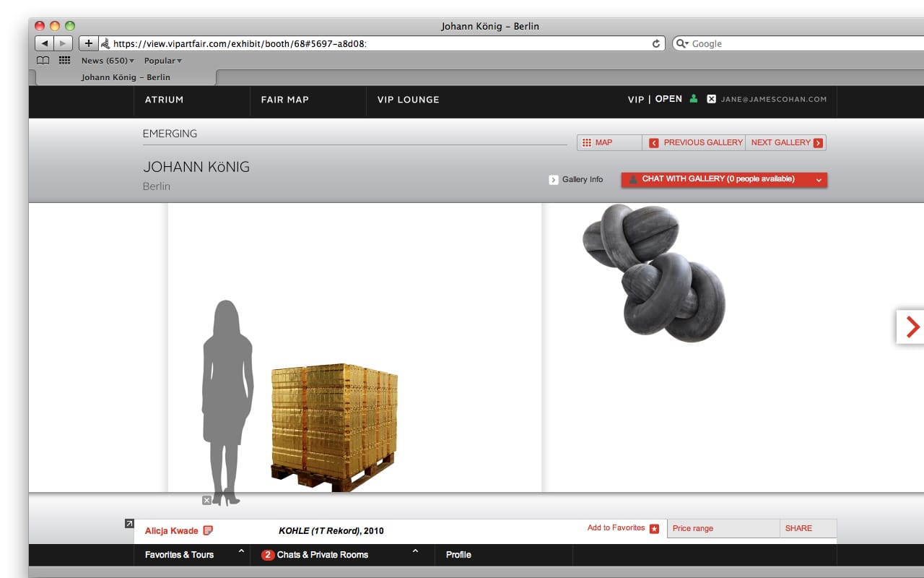The image size is (924, 578).
Task: Click the Add to Favorites star icon
Action: (654, 529)
